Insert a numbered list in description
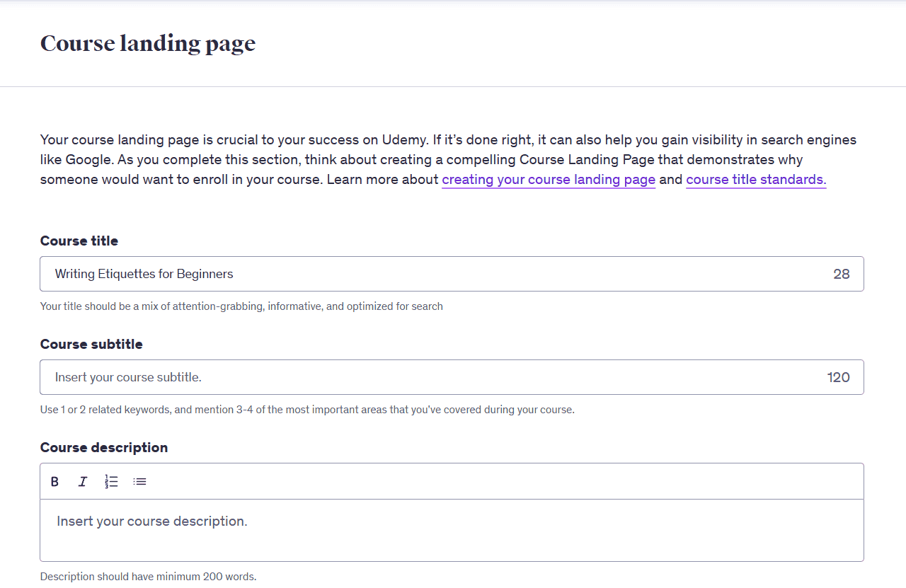This screenshot has width=906, height=588. pos(111,482)
